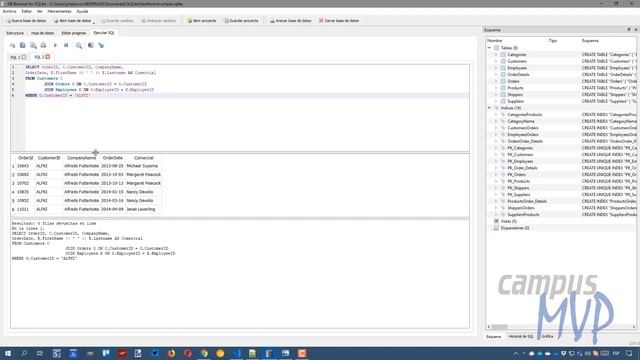Screen dimensions: 640x360
Task: Switch to the Hoja de datos tab
Action: point(42,33)
